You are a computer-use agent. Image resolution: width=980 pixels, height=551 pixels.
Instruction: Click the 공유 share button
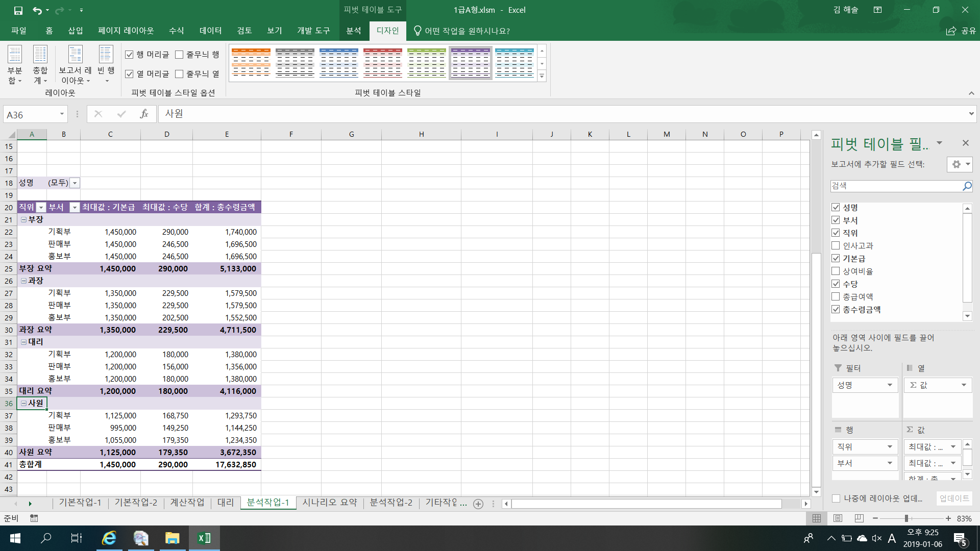tap(961, 31)
